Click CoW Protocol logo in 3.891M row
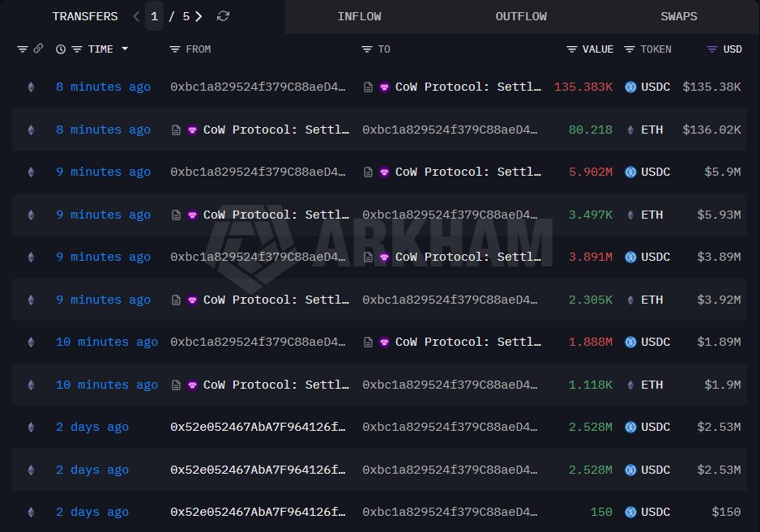This screenshot has width=760, height=532. point(384,257)
